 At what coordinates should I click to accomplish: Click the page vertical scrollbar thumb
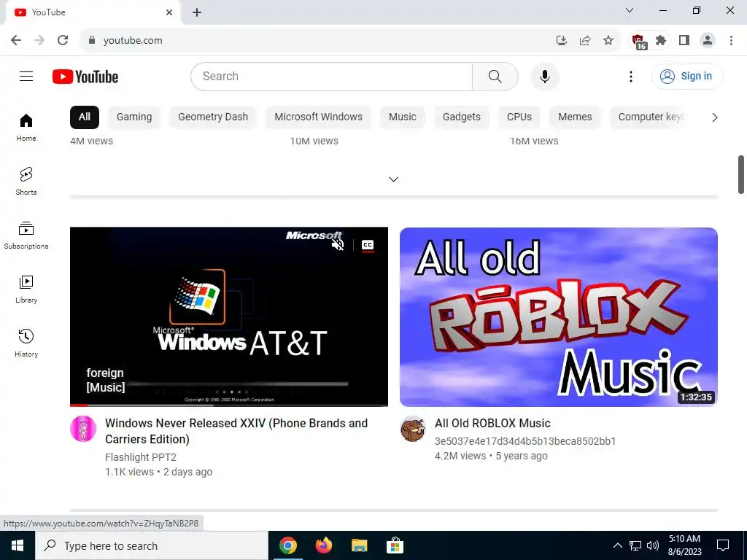pos(741,175)
